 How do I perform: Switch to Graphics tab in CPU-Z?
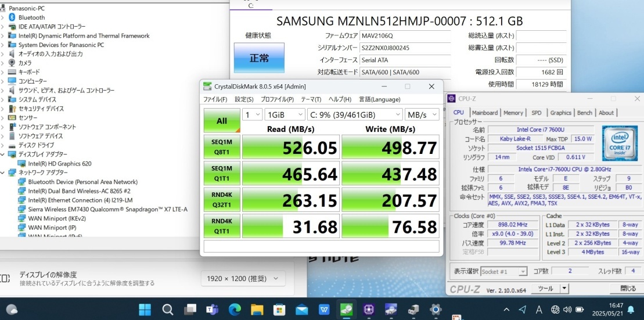560,113
